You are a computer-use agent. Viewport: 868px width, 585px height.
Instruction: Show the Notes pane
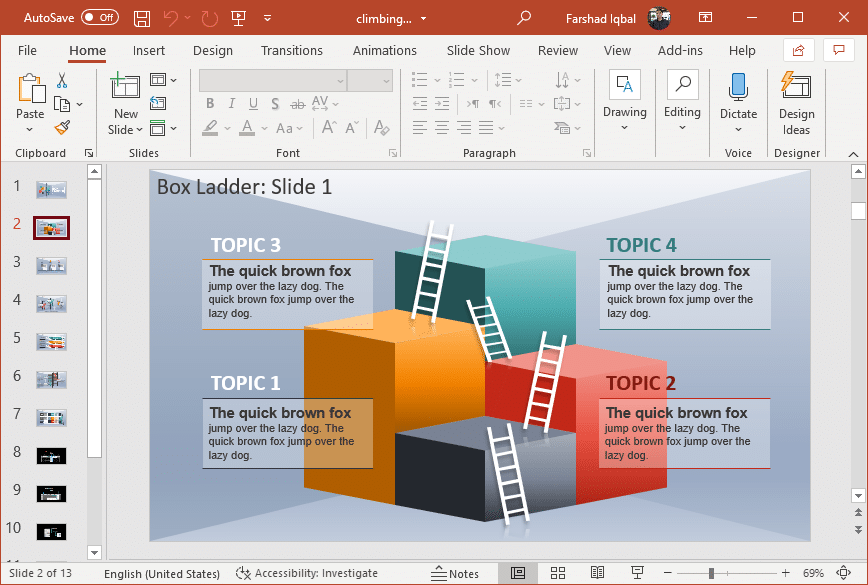pyautogui.click(x=455, y=573)
